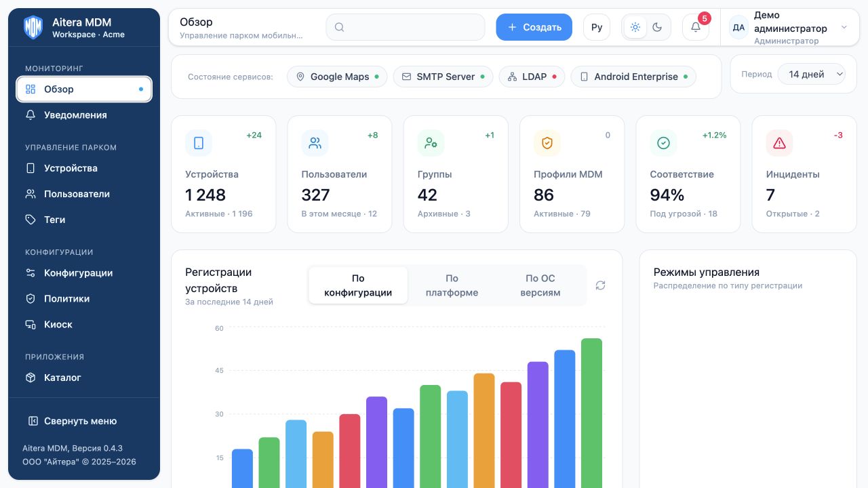
Task: Refresh the device registrations chart
Action: pyautogui.click(x=600, y=285)
